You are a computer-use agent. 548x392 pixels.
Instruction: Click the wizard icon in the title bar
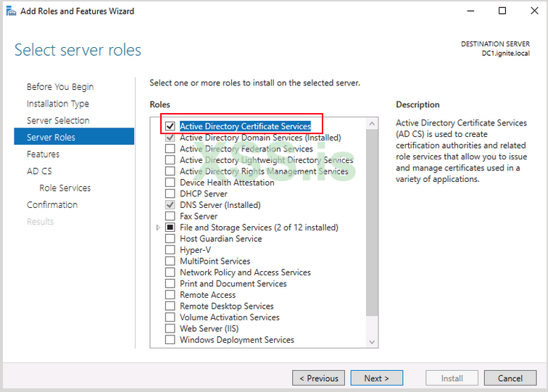[10, 11]
